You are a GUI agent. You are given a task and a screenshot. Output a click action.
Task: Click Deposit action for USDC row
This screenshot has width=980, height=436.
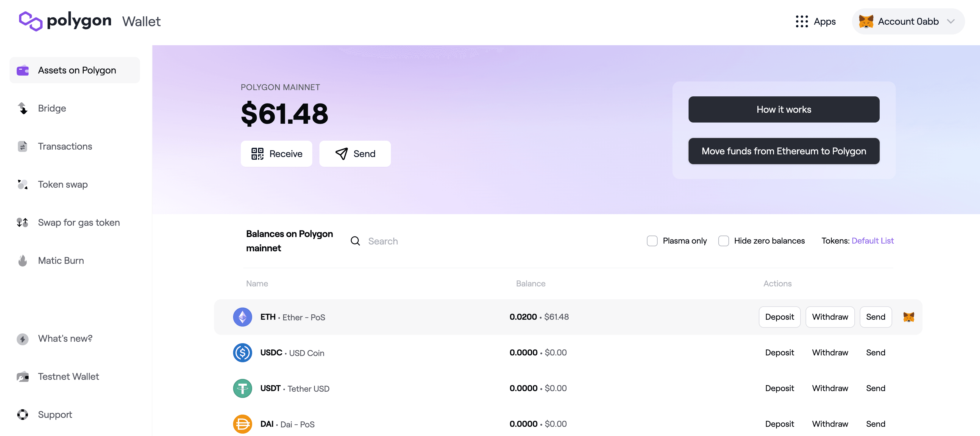(779, 352)
